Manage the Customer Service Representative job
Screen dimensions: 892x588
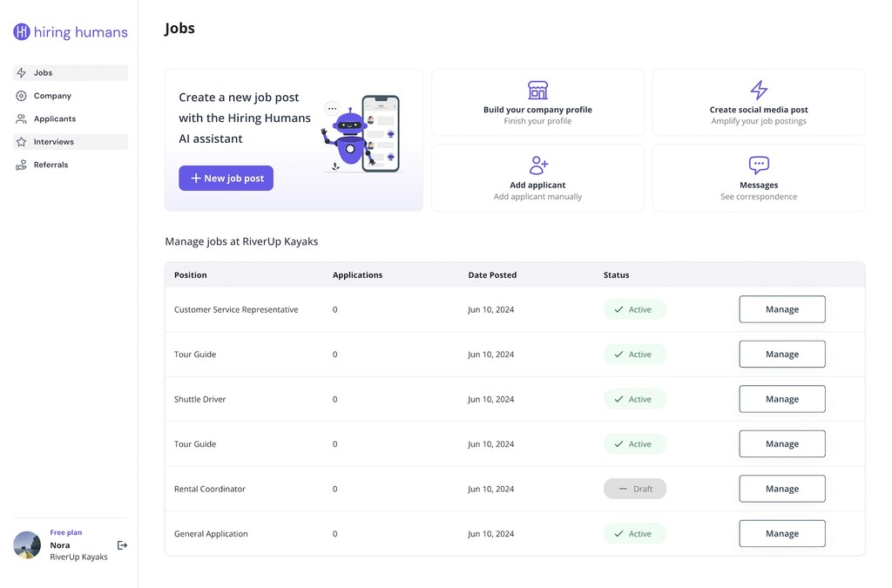pyautogui.click(x=782, y=309)
